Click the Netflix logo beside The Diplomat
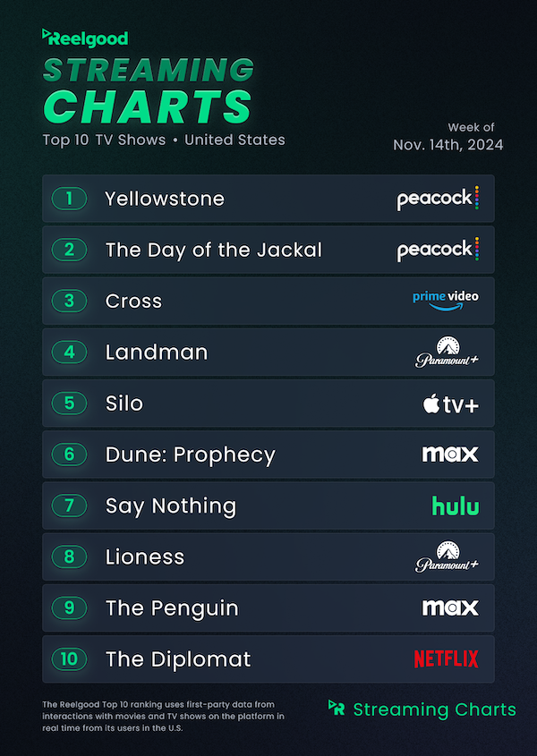Screen dimensions: 537x756 point(446,659)
